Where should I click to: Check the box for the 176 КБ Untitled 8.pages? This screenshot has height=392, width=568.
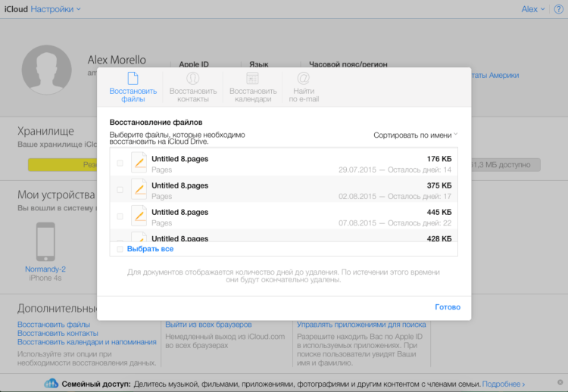coord(120,163)
